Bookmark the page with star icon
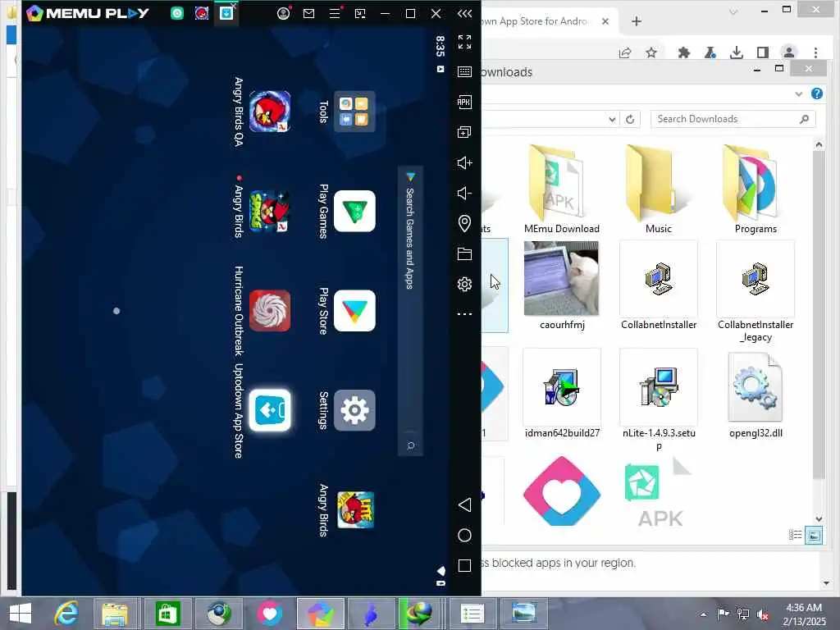 (x=651, y=52)
